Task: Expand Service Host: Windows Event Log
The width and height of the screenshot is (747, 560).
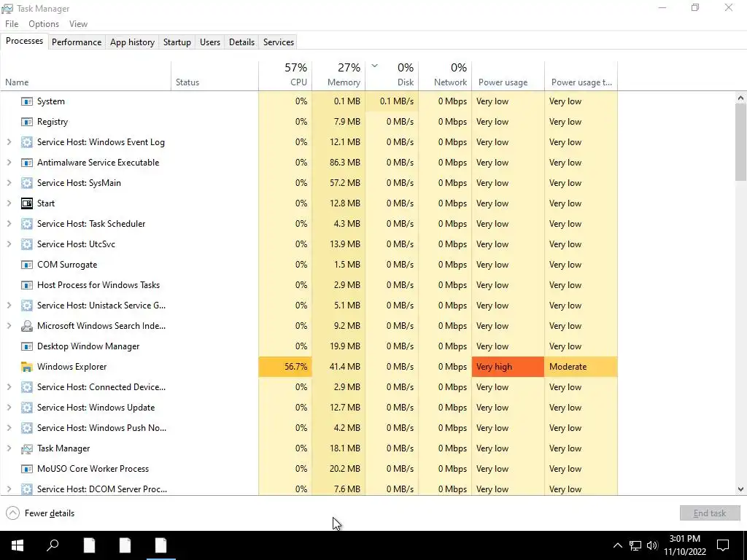Action: (x=9, y=142)
